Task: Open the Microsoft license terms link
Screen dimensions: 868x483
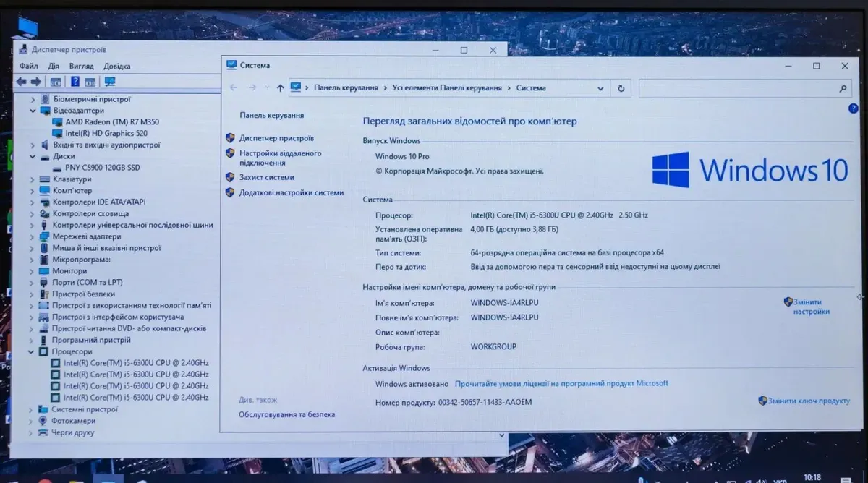Action: [561, 384]
